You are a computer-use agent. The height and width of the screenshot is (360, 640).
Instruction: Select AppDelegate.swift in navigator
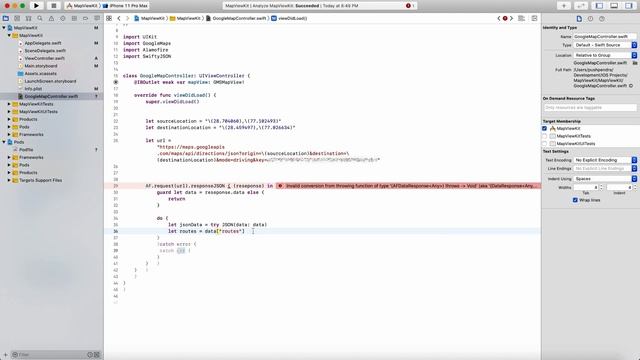coord(42,43)
